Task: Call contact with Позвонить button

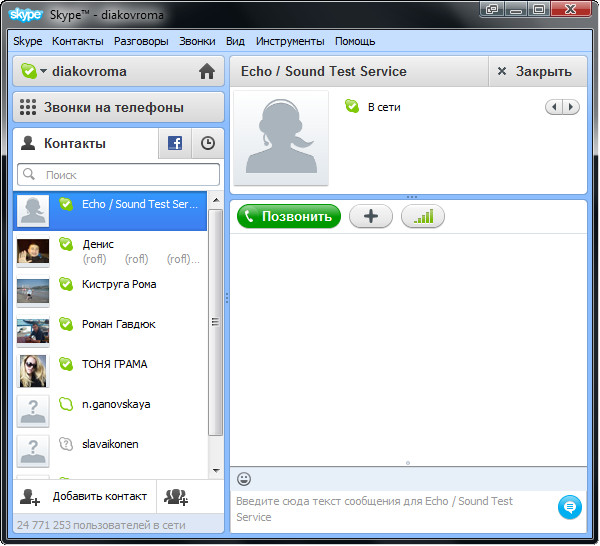Action: (x=289, y=216)
